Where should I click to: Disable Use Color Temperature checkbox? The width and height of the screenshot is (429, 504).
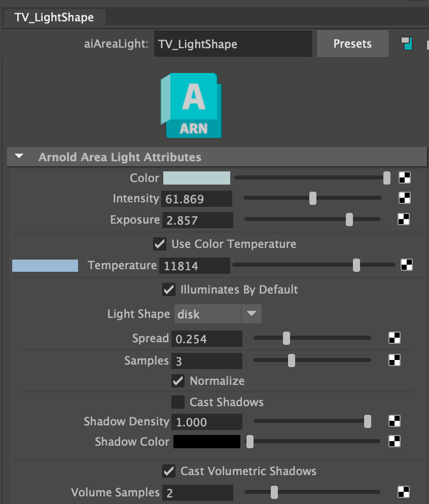coord(160,244)
